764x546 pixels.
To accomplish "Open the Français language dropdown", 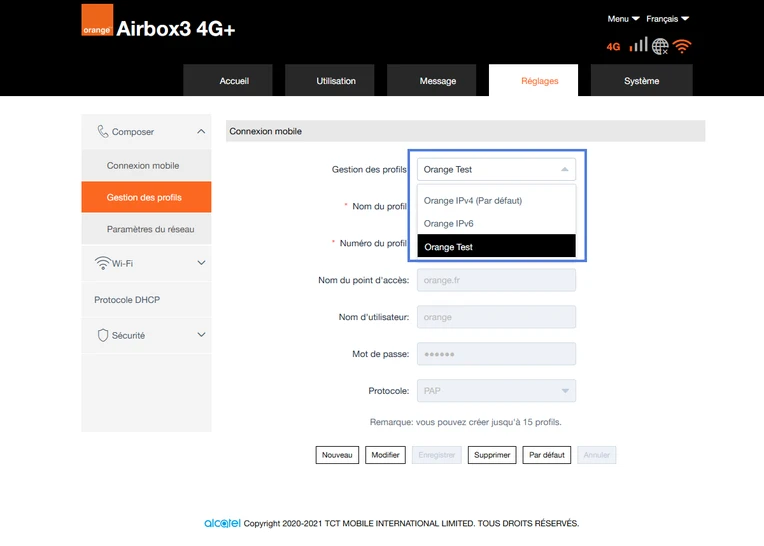I will coord(667,19).
